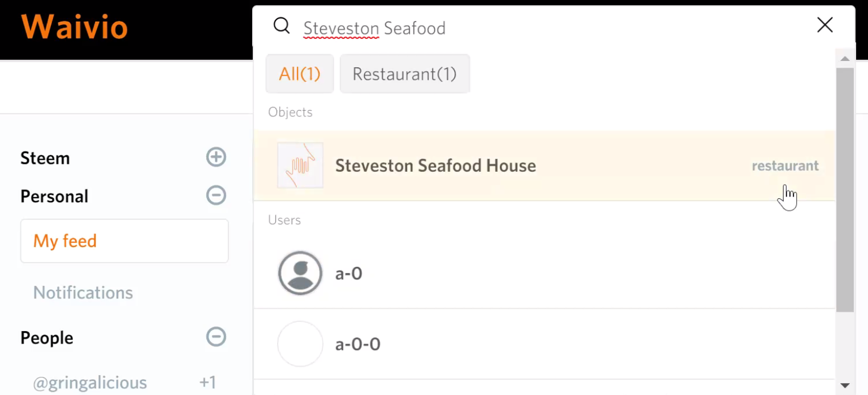
Task: Clear search with the X icon
Action: [x=824, y=25]
